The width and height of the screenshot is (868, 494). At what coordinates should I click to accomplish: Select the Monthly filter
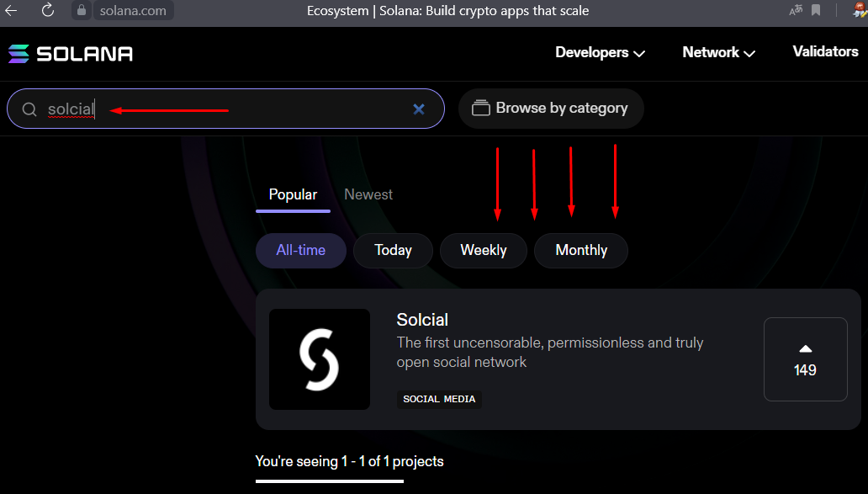pos(581,250)
